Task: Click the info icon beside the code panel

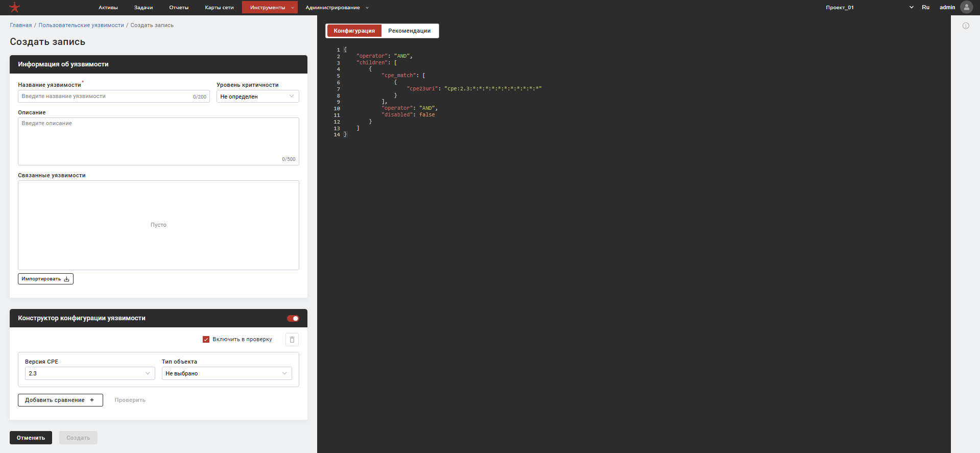Action: tap(966, 26)
